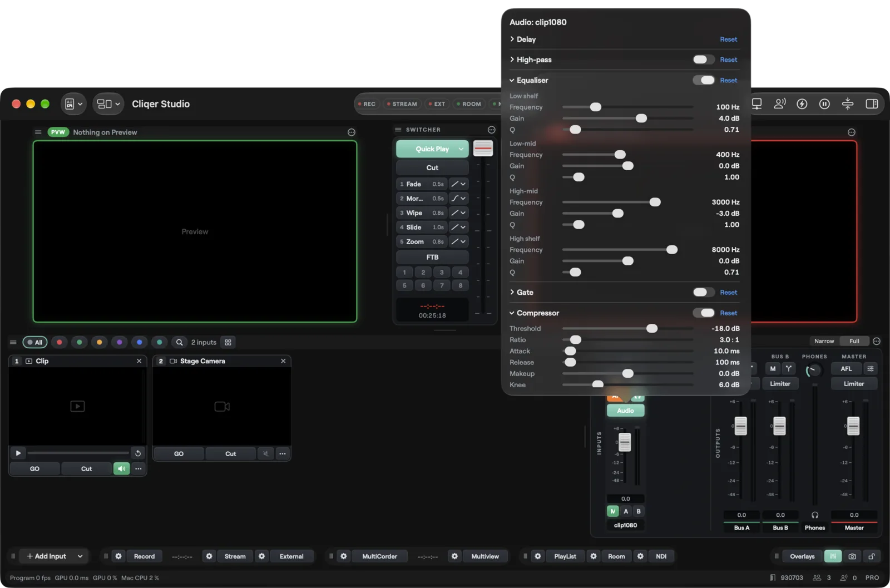Switch mixer view to Full
Image resolution: width=890 pixels, height=588 pixels.
(x=854, y=341)
